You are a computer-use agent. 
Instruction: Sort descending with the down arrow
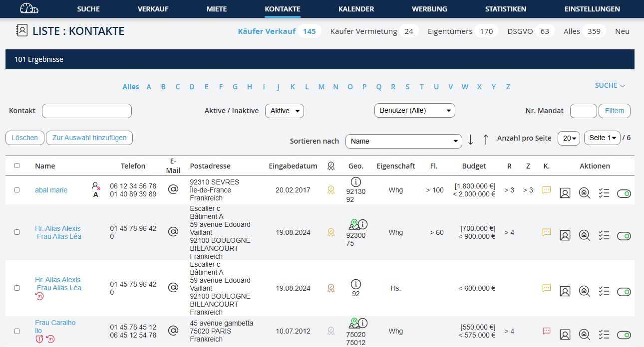click(470, 140)
